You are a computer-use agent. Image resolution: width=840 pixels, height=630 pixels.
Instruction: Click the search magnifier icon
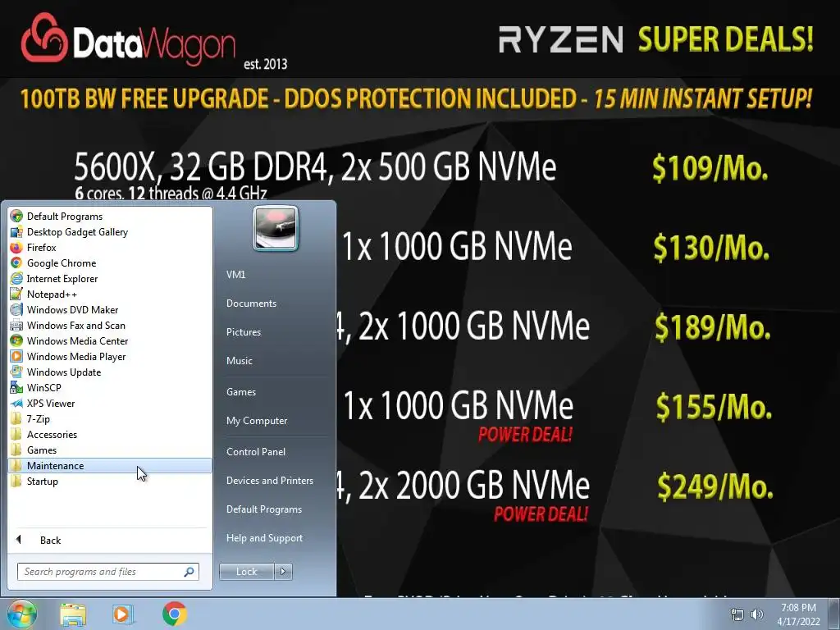[189, 572]
